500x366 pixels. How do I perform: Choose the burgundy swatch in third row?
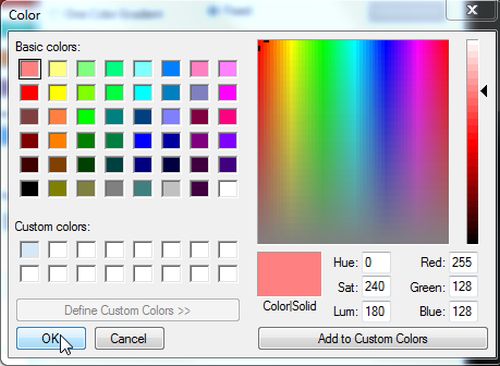tap(199, 117)
